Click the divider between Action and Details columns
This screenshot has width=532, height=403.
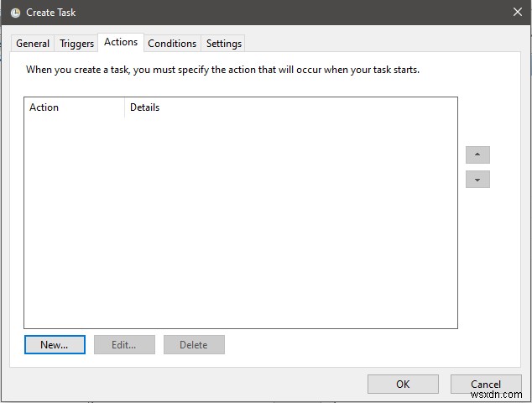[124, 107]
